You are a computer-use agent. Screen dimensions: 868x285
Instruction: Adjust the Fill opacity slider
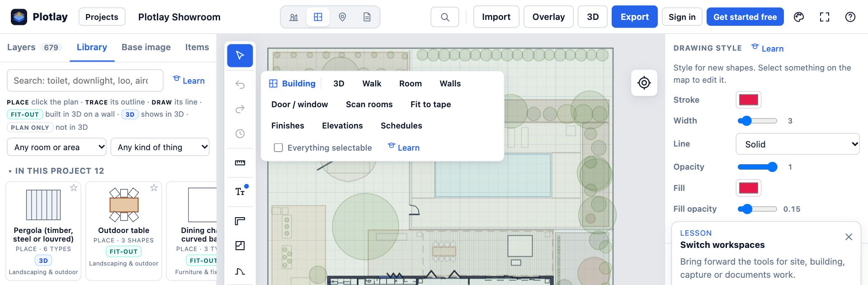[757, 209]
